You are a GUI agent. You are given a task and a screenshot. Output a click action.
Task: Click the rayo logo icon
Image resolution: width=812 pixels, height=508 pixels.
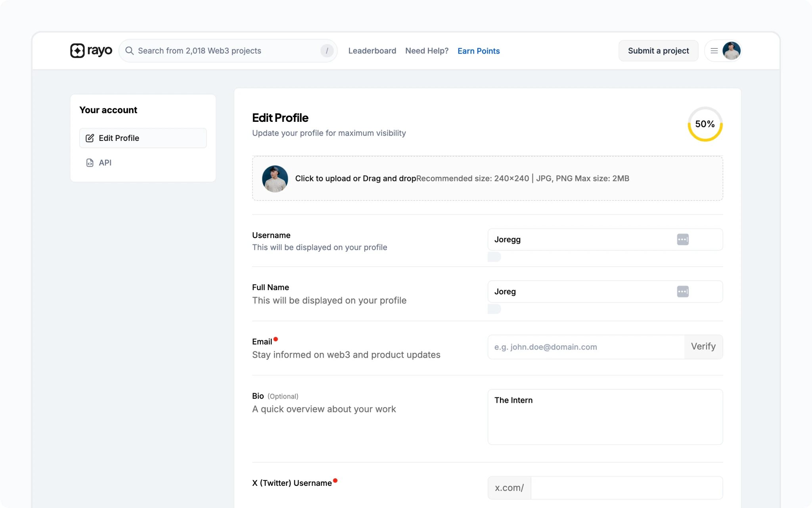pos(78,51)
